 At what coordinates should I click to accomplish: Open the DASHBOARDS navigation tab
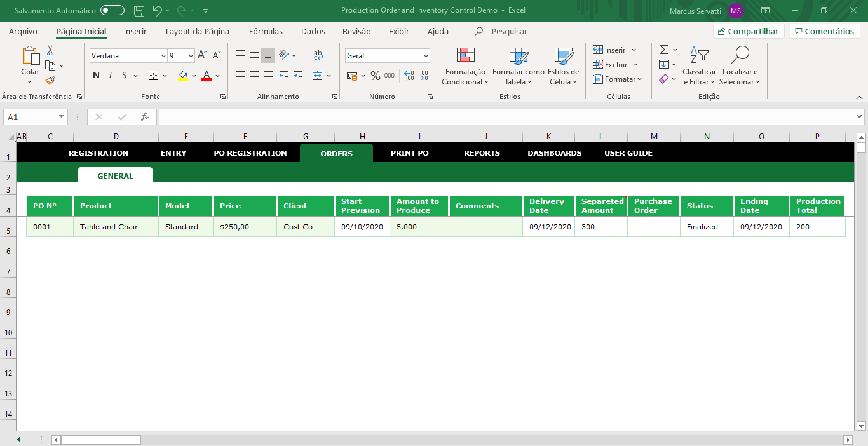tap(555, 153)
